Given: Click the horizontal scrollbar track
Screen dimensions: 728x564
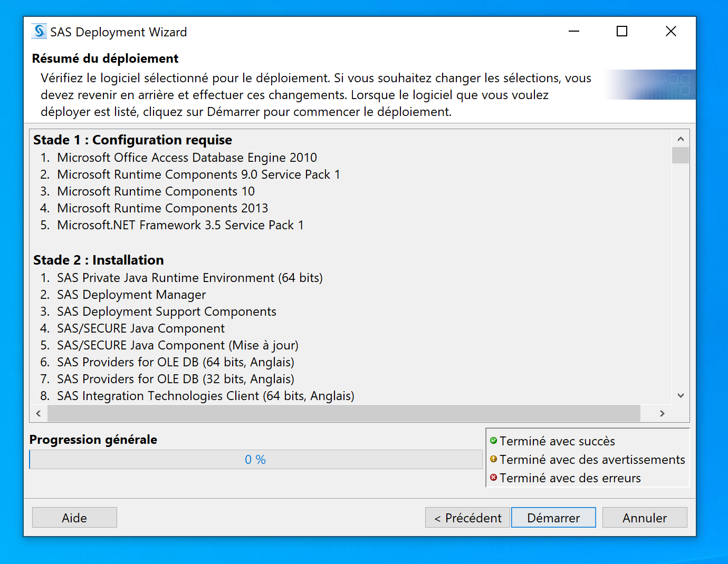Looking at the screenshot, I should (x=343, y=413).
